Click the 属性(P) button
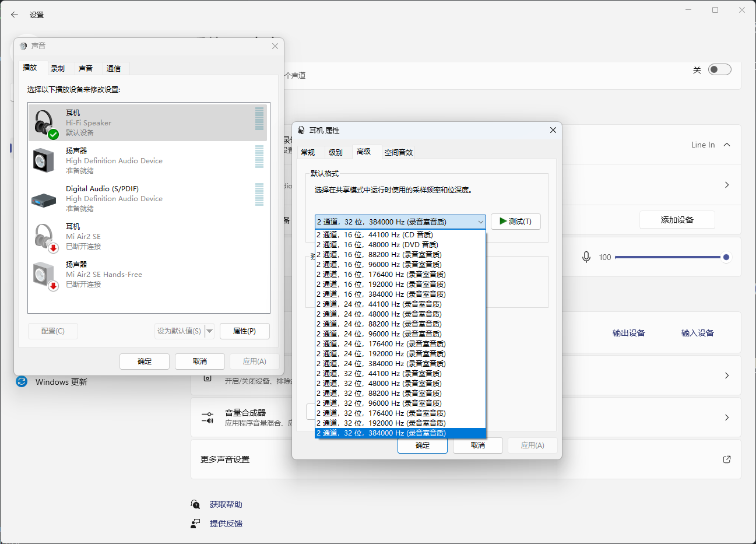The height and width of the screenshot is (544, 756). 244,331
